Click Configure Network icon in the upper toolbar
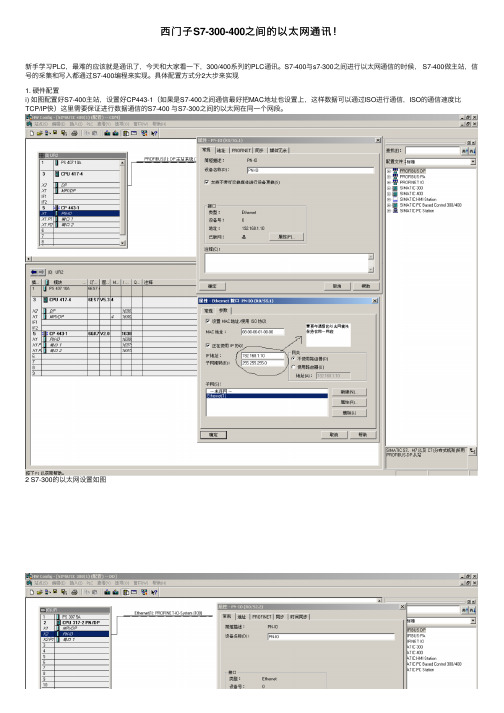The height and width of the screenshot is (713, 504). tap(144, 133)
